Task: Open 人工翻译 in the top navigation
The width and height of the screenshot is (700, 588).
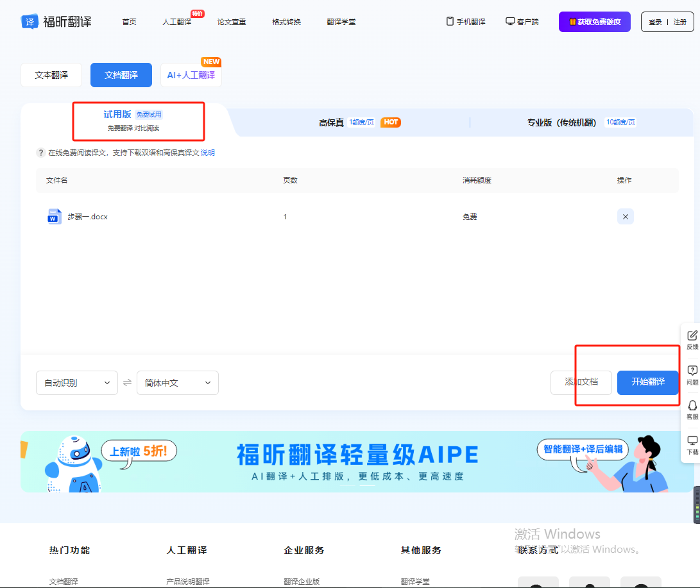Action: [177, 22]
